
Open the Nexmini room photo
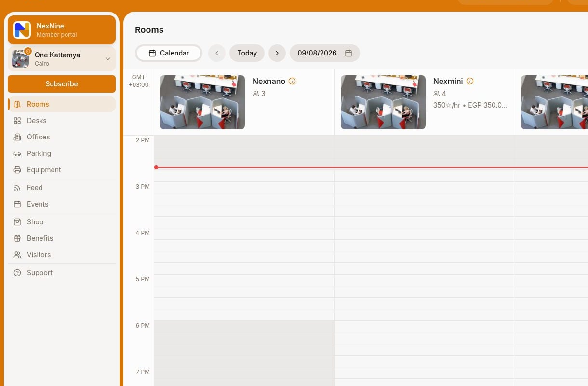click(x=383, y=102)
